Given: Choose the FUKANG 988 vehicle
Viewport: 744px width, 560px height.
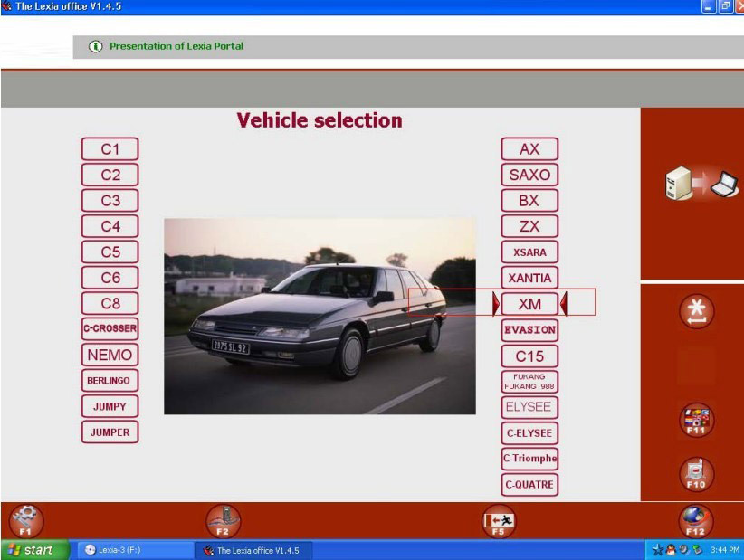Looking at the screenshot, I should [529, 380].
